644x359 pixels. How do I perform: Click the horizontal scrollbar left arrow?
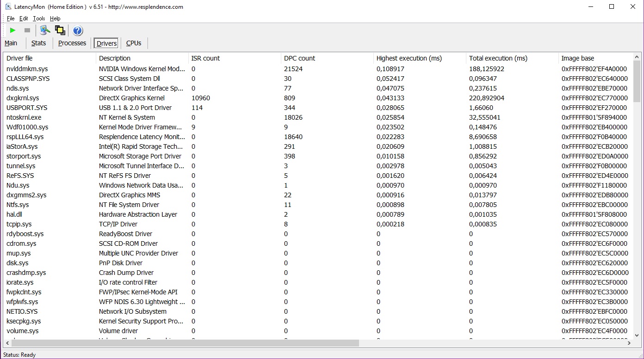coord(7,343)
